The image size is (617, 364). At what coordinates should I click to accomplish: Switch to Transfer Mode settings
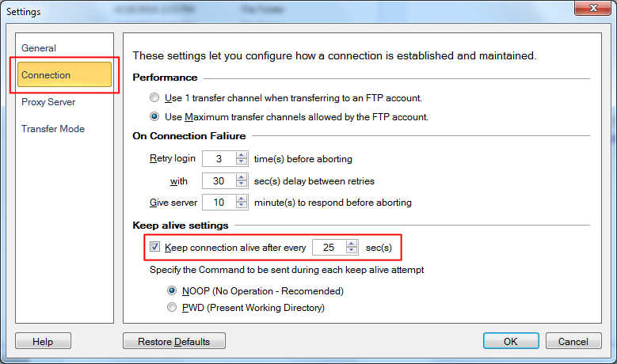pos(53,128)
